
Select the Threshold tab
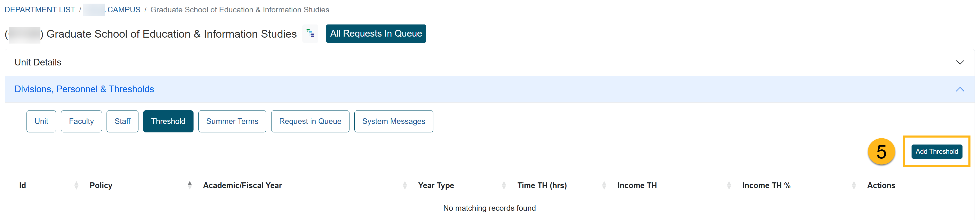[x=168, y=121]
